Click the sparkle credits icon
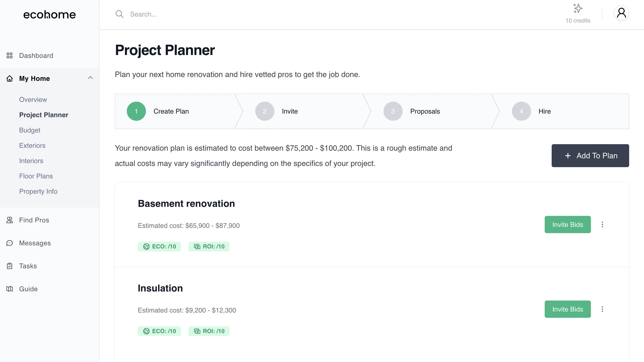 click(577, 9)
